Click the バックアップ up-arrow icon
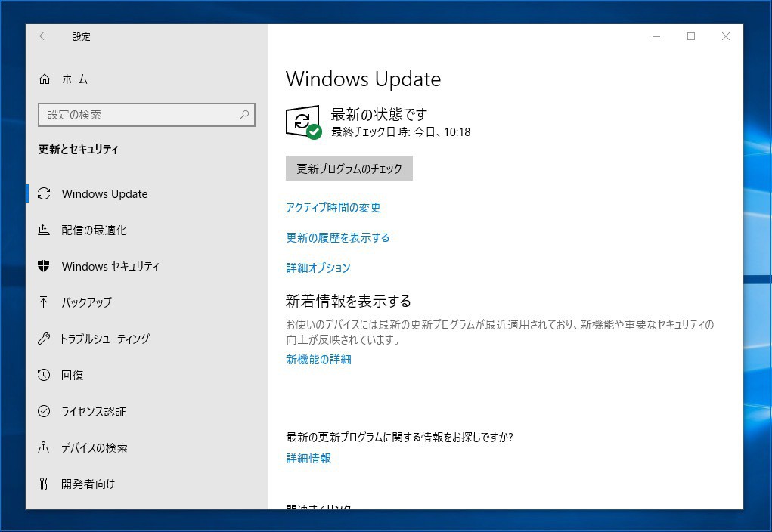The height and width of the screenshot is (532, 772). (44, 302)
